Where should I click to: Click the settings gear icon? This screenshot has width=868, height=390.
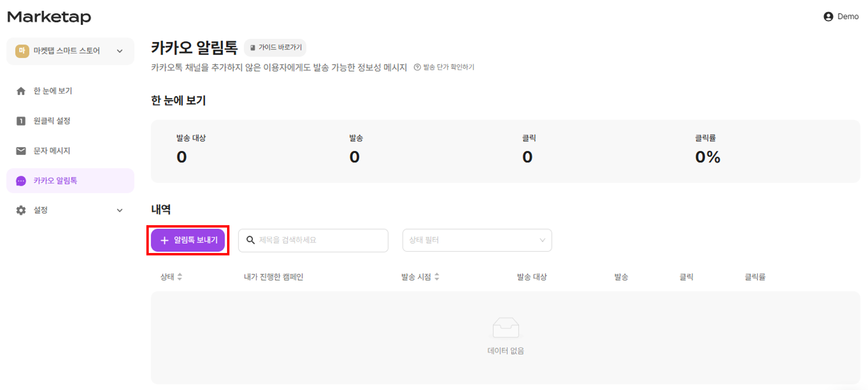21,210
